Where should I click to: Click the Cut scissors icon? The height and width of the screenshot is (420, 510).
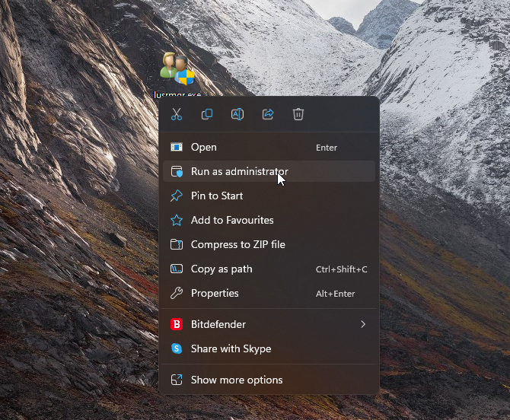pyautogui.click(x=177, y=114)
